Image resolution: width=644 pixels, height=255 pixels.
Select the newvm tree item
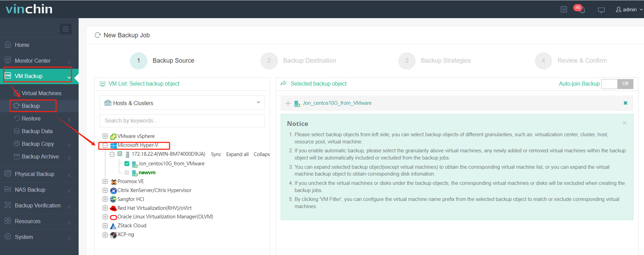coord(147,173)
